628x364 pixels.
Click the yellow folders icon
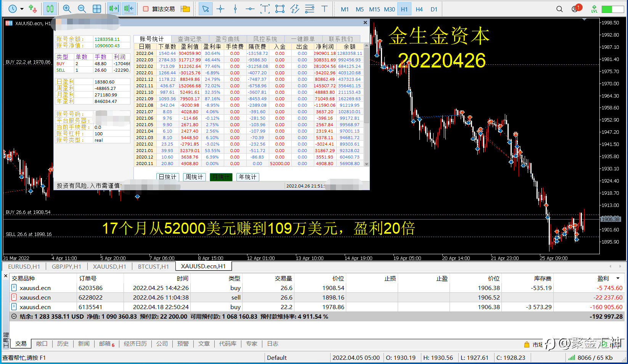pyautogui.click(x=185, y=9)
